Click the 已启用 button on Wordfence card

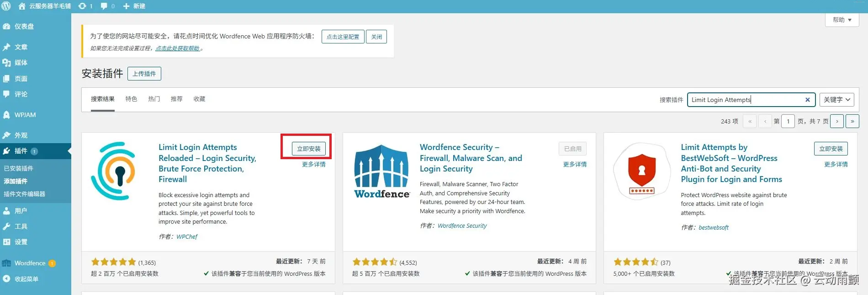coord(573,149)
